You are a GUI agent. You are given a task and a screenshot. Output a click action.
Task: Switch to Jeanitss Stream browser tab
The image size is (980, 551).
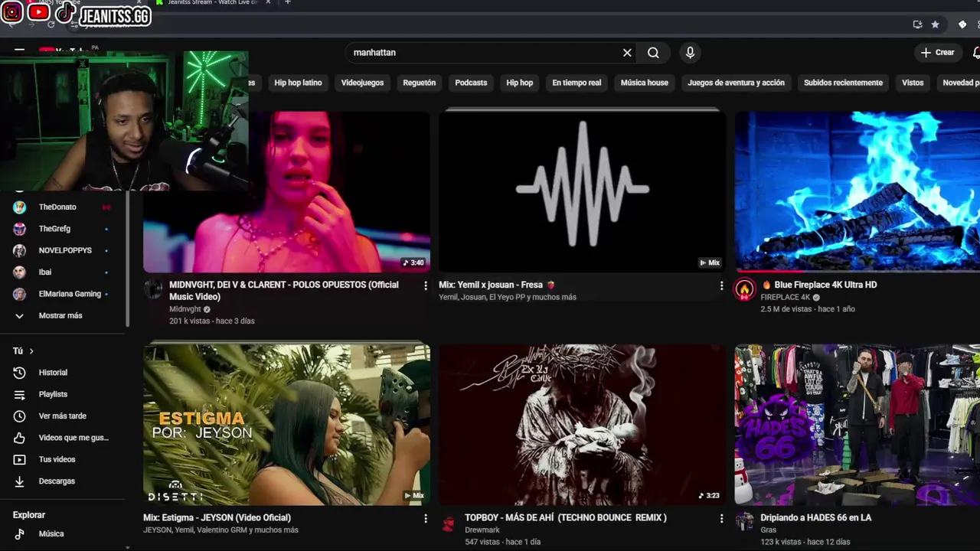[x=213, y=2]
